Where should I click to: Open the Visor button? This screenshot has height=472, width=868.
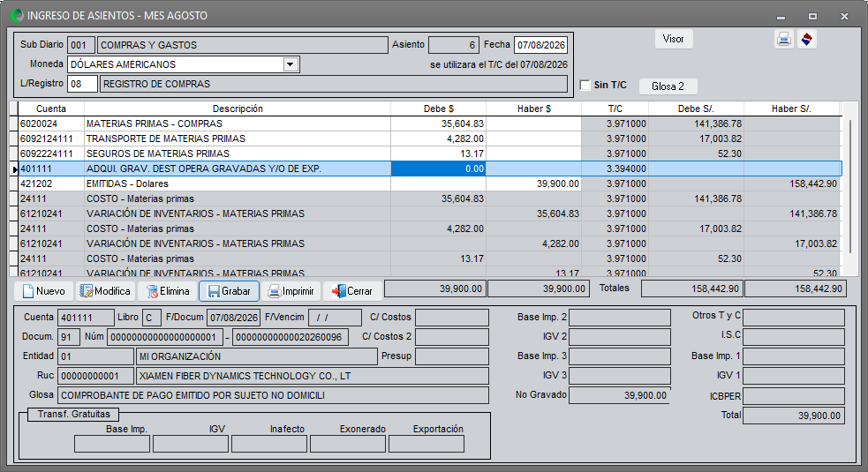coord(673,39)
